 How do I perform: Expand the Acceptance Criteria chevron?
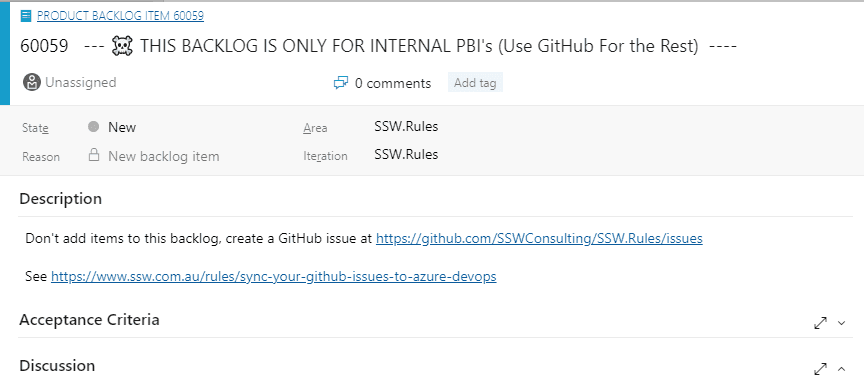point(841,323)
